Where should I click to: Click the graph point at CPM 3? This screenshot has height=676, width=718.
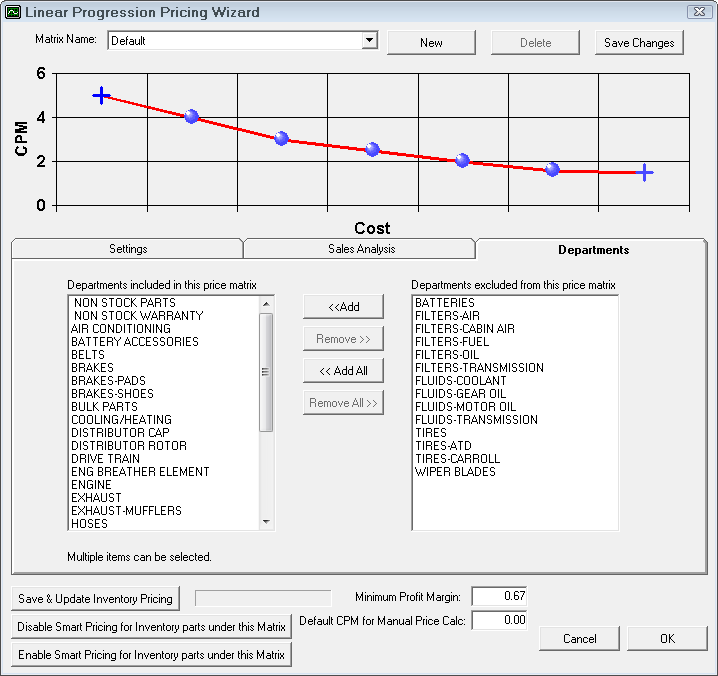pos(281,139)
